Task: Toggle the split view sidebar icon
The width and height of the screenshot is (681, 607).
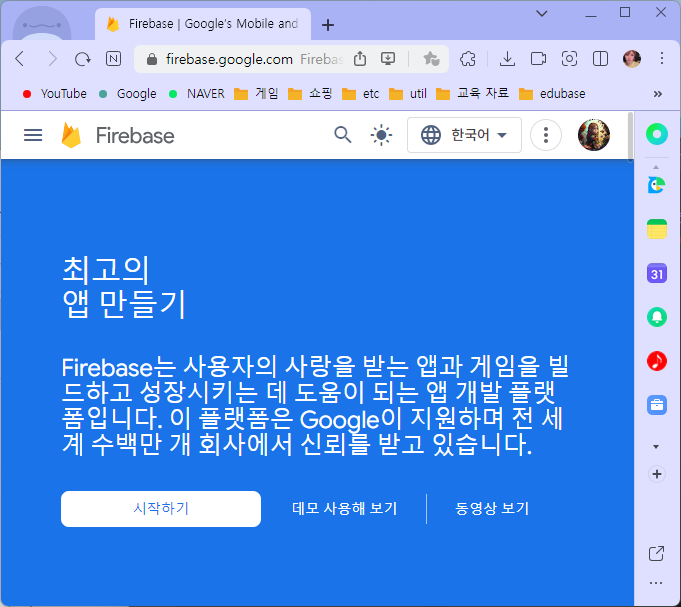Action: (x=600, y=59)
